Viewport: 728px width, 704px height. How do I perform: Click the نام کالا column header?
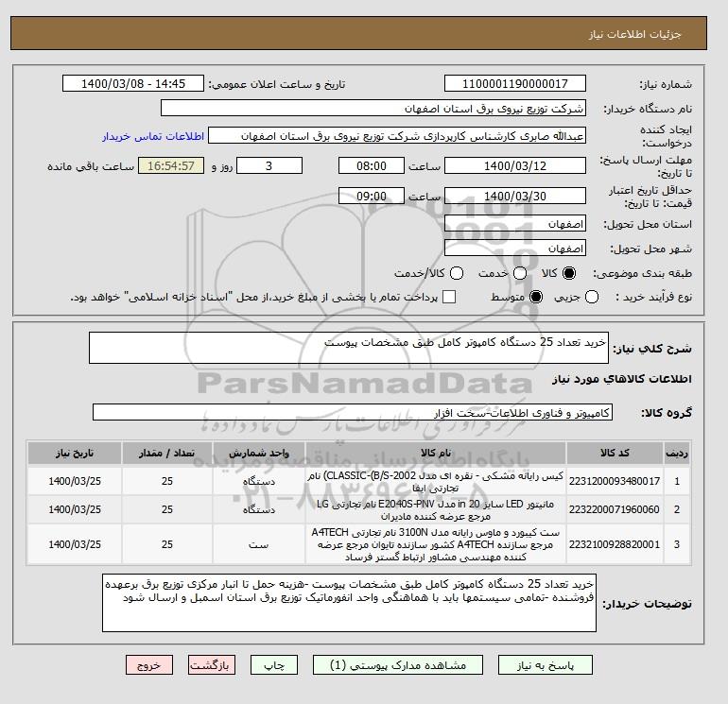click(x=436, y=453)
